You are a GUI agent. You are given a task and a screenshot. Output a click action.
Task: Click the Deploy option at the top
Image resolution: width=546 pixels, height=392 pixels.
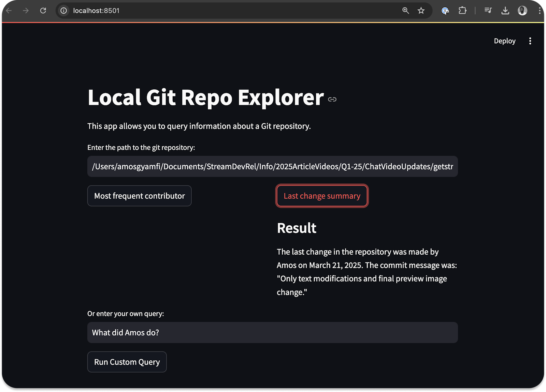(505, 41)
